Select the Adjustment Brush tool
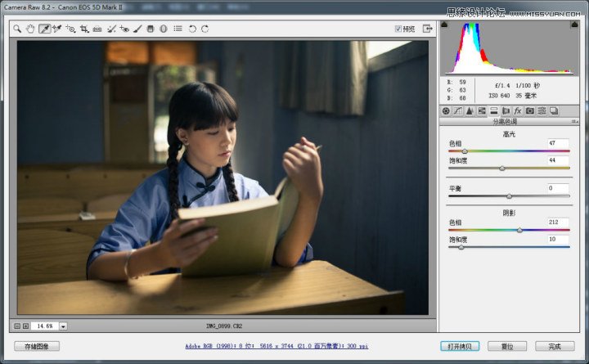The width and height of the screenshot is (589, 364). 137,29
